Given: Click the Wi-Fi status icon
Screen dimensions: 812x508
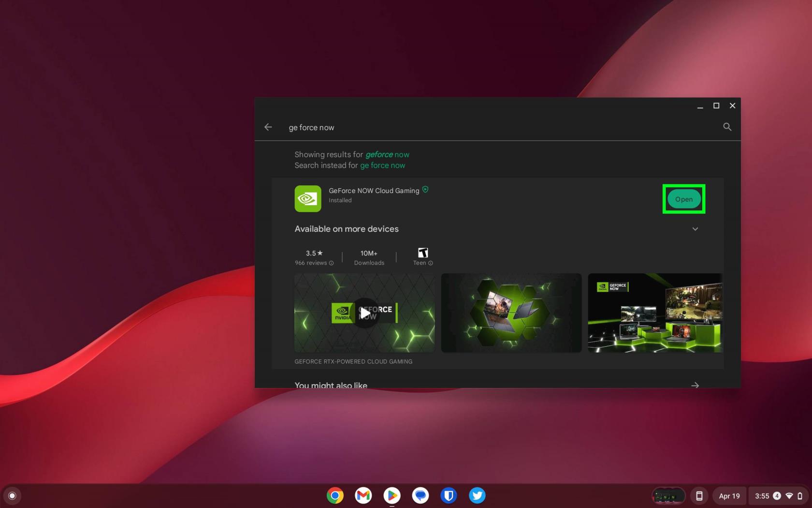Looking at the screenshot, I should click(789, 496).
